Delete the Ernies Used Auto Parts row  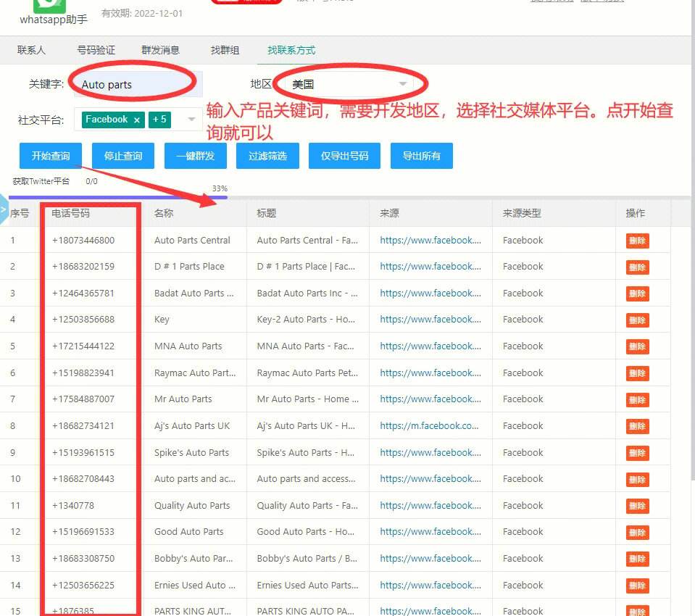[x=637, y=586]
